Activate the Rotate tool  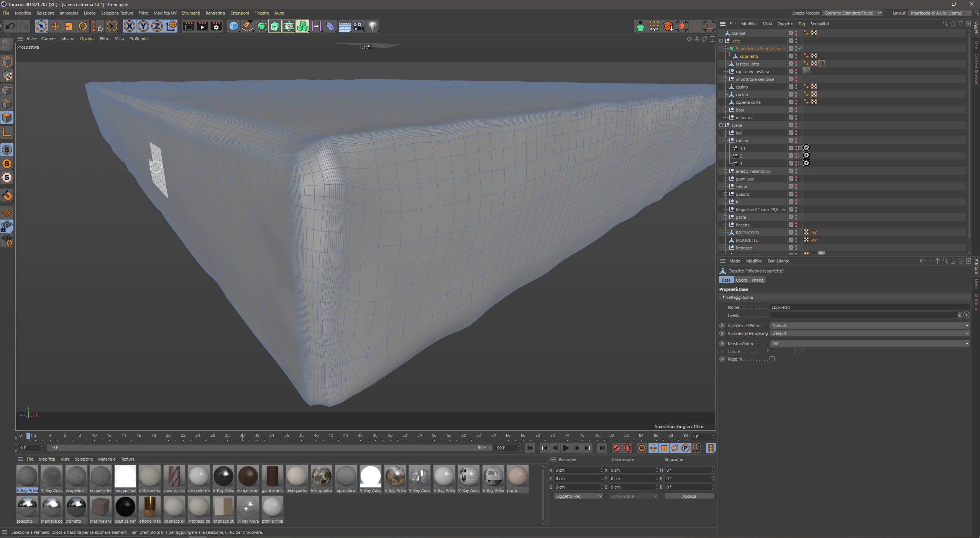point(82,26)
